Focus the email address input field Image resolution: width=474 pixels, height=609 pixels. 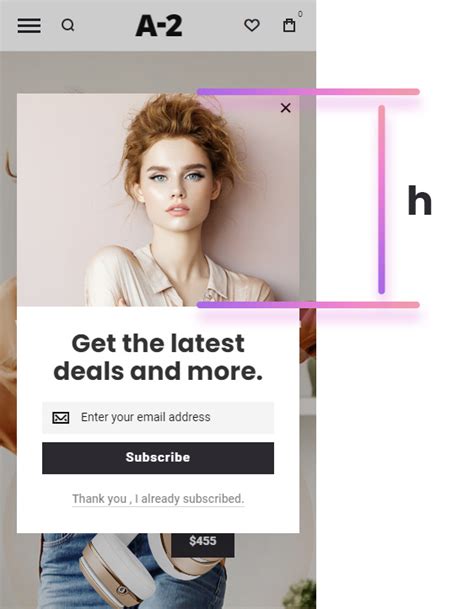[158, 418]
